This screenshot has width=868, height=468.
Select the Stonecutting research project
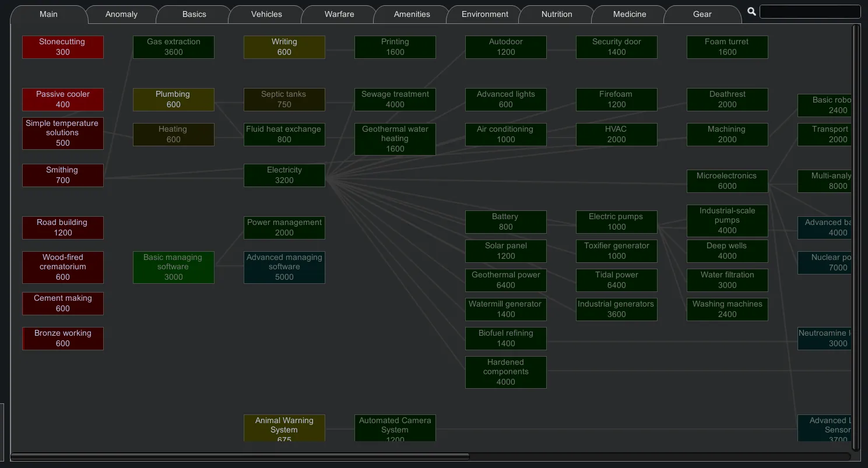[63, 47]
